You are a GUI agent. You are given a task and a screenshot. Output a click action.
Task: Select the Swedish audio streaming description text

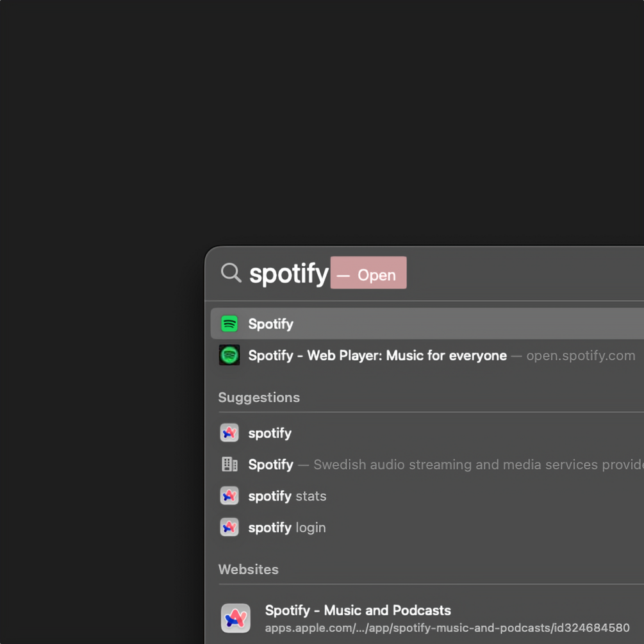pyautogui.click(x=479, y=465)
